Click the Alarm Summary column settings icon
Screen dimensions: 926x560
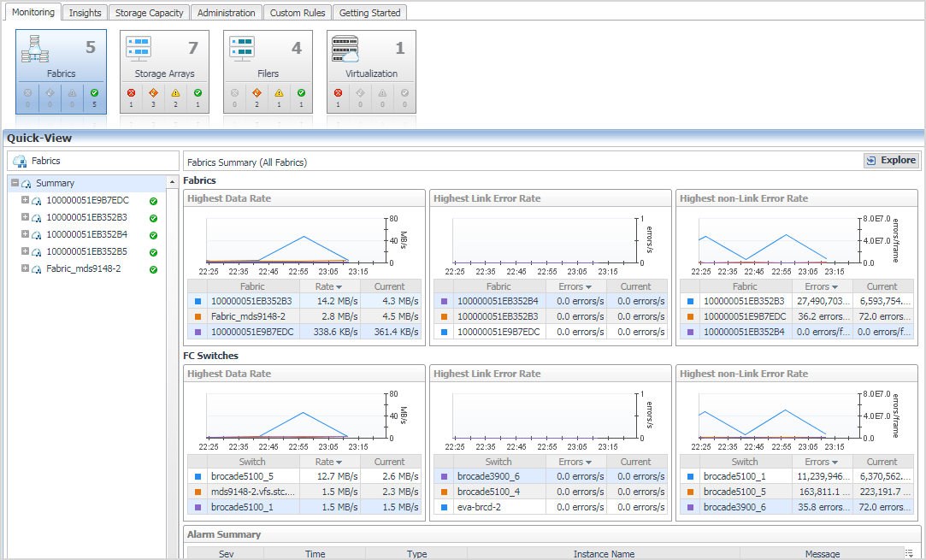910,554
